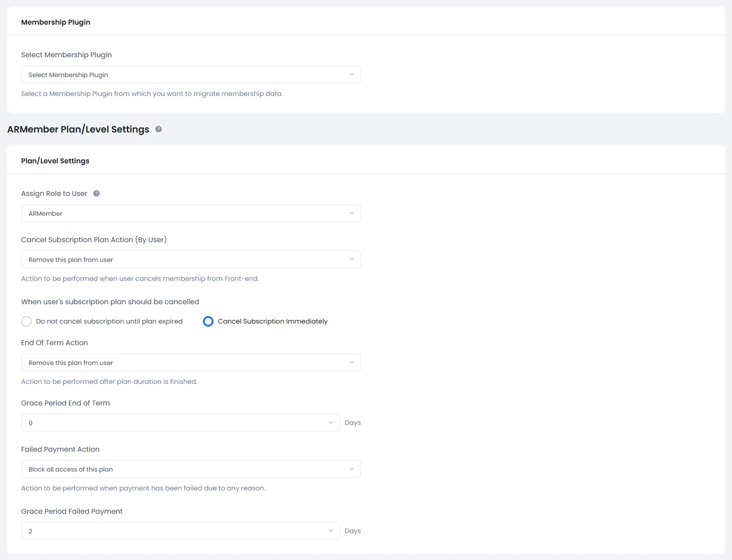Open the Assign Role to User dropdown
732x560 pixels.
click(191, 213)
